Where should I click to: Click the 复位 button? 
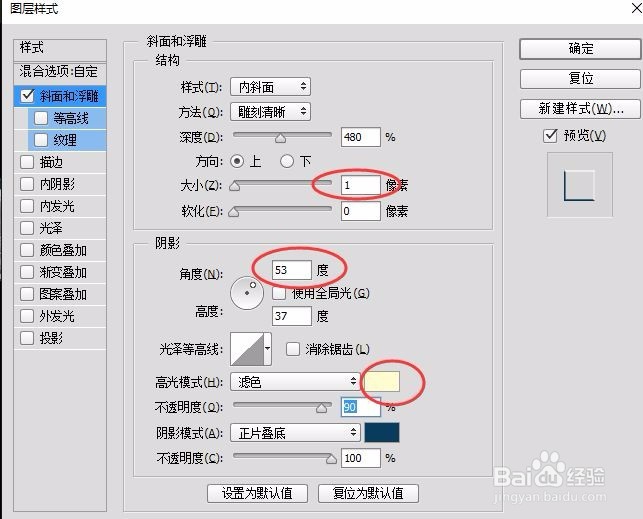click(x=580, y=78)
